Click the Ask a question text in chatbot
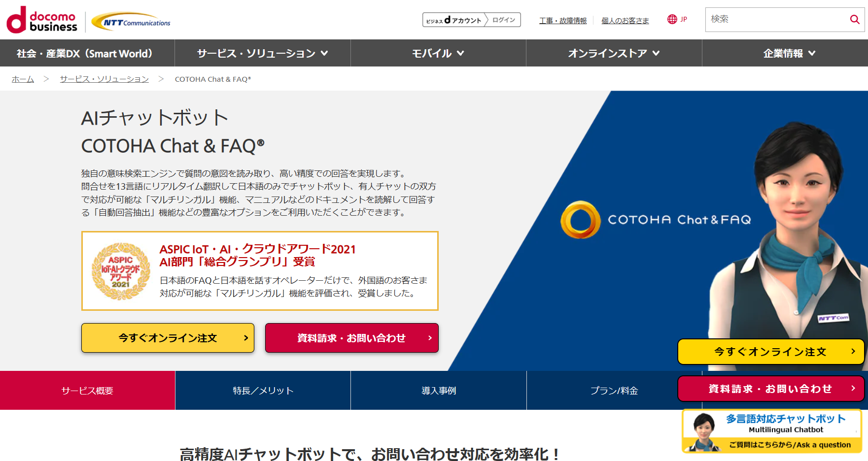 tap(823, 445)
